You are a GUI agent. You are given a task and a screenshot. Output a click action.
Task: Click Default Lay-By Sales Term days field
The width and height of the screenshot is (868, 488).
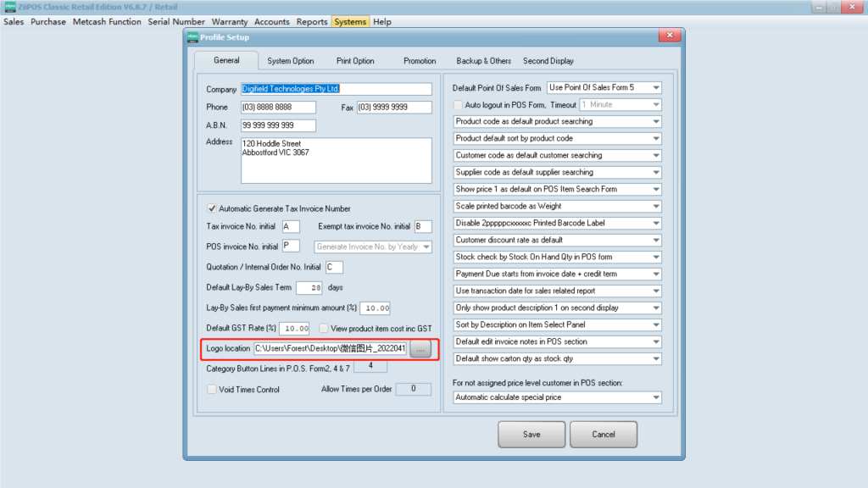(x=309, y=288)
